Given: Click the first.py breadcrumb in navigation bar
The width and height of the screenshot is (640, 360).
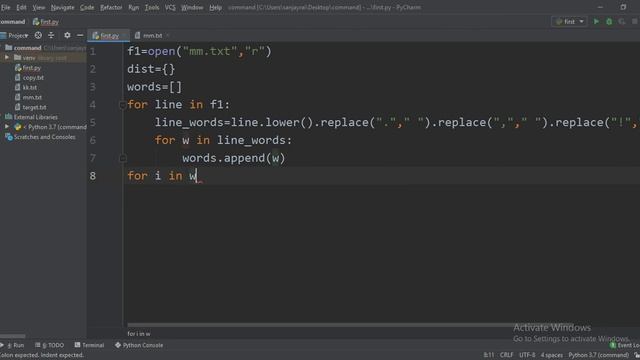Looking at the screenshot, I should 46,22.
